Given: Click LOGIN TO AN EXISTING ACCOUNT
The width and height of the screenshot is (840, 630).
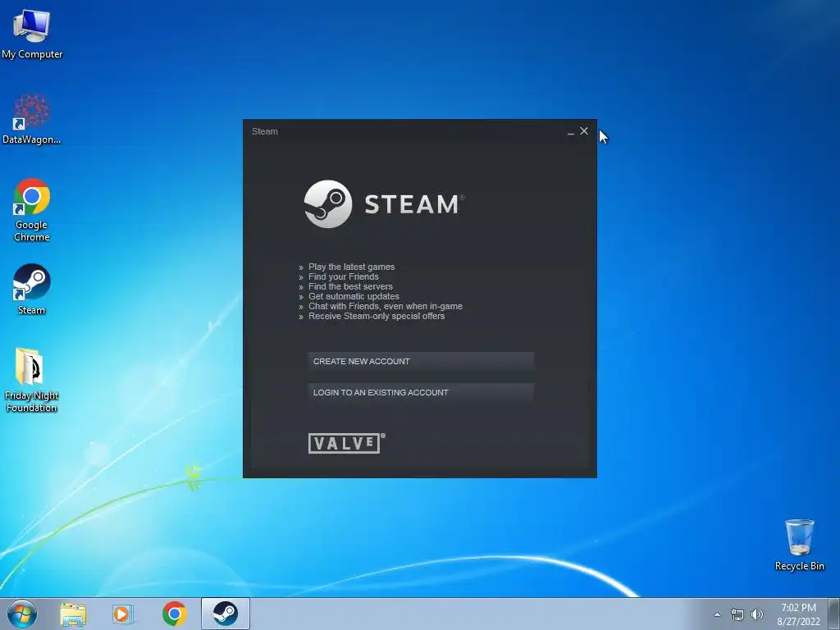Looking at the screenshot, I should click(x=421, y=393).
